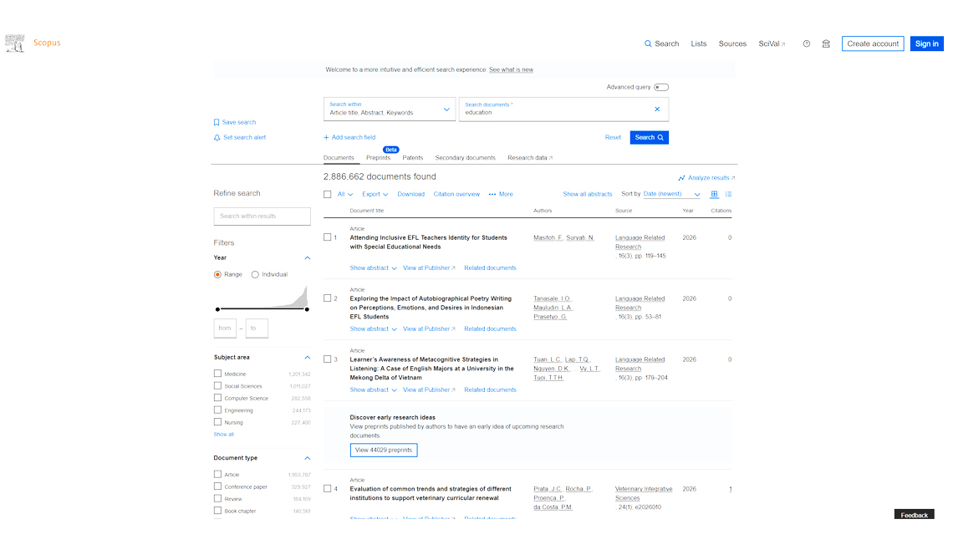Open the Search within dropdown

pyautogui.click(x=390, y=109)
